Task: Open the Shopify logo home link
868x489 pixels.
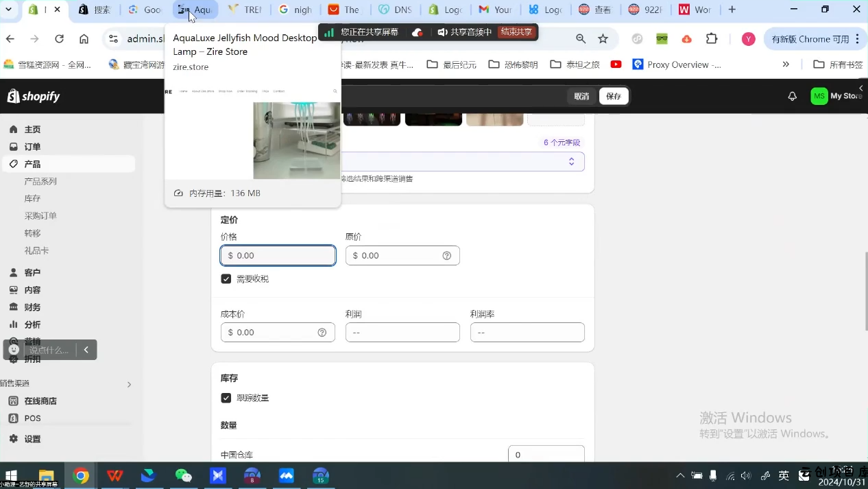Action: pyautogui.click(x=34, y=97)
